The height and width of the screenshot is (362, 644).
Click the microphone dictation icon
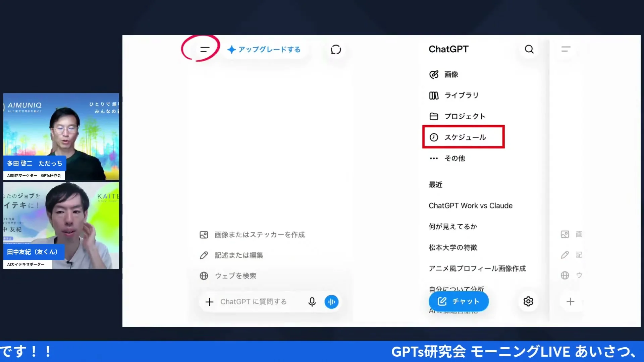coord(312,302)
